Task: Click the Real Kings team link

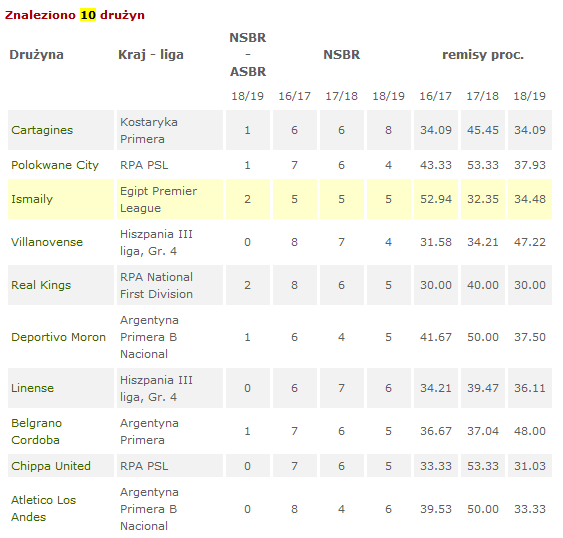Action: click(41, 285)
